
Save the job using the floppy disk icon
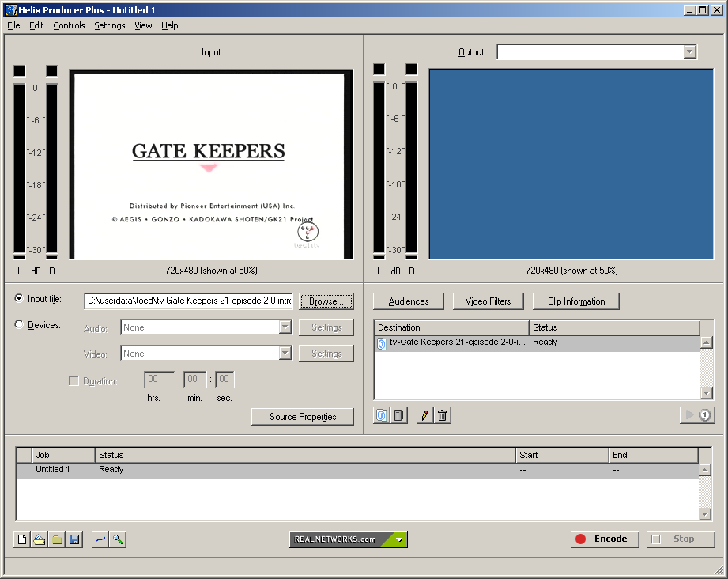point(74,539)
